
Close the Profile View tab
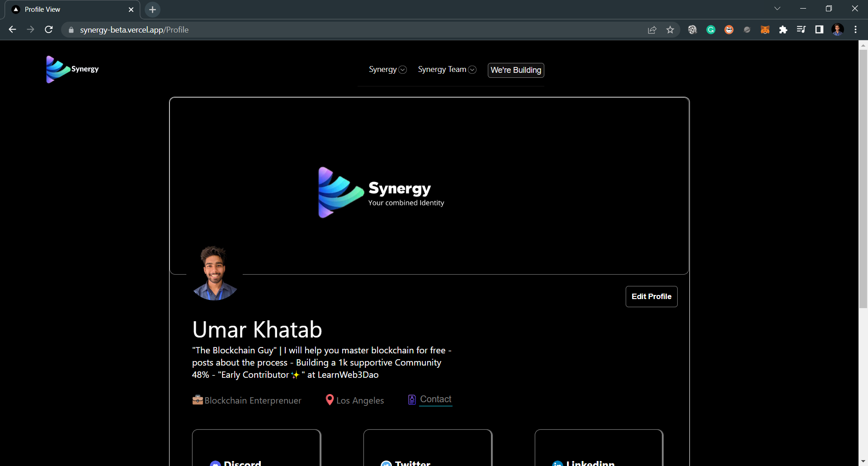[x=131, y=10]
